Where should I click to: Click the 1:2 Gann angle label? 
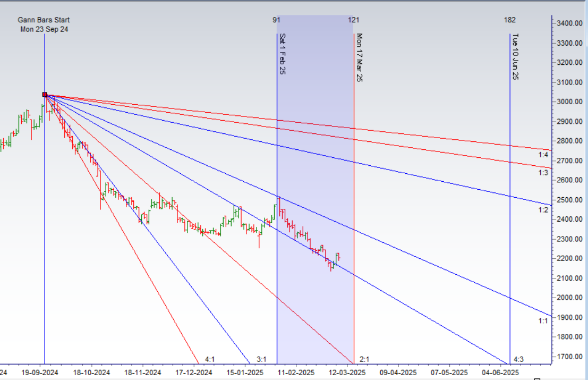click(542, 210)
